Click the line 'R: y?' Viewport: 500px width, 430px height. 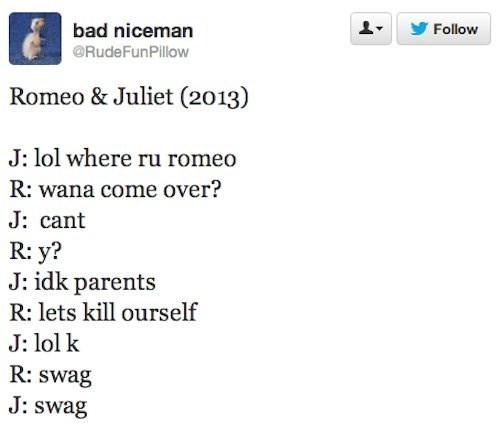pyautogui.click(x=36, y=252)
